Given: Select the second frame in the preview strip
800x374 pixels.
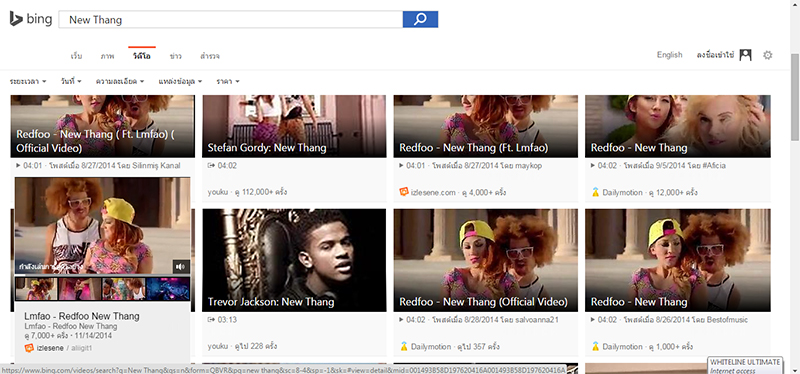Looking at the screenshot, I should (80, 289).
